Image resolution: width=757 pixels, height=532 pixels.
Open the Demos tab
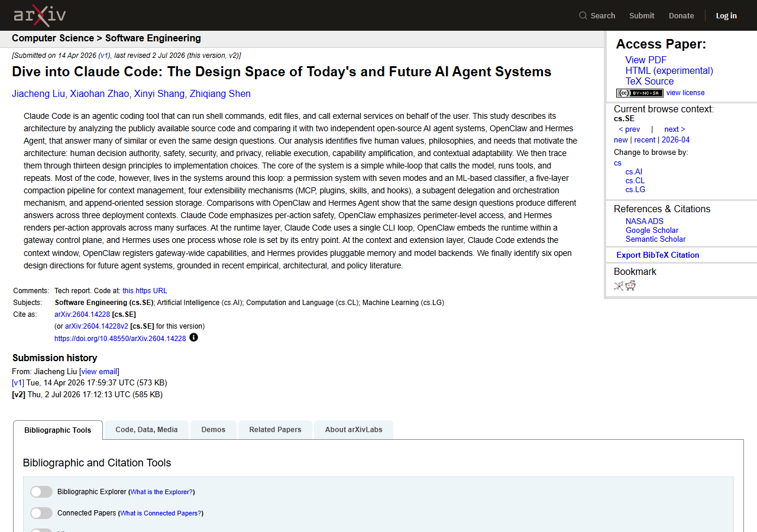tap(213, 430)
